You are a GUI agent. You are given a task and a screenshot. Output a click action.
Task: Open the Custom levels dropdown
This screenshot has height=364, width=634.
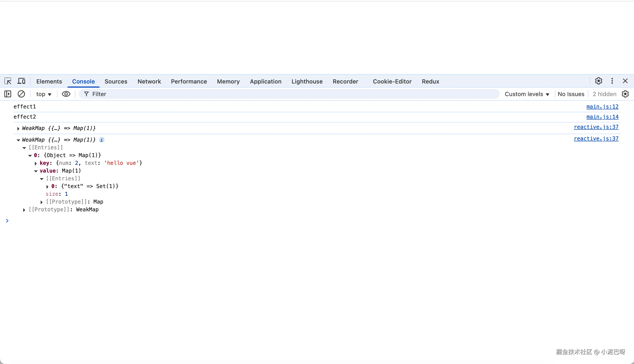click(x=527, y=94)
